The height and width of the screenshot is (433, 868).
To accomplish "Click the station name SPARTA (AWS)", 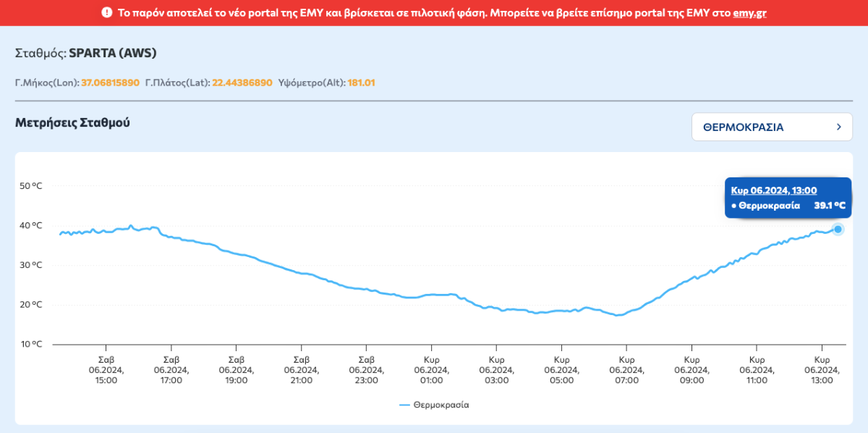I will (113, 53).
